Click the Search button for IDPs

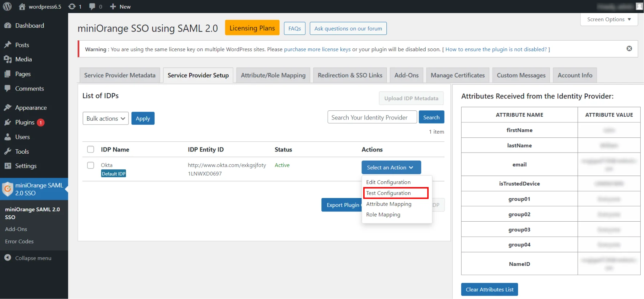pyautogui.click(x=431, y=117)
